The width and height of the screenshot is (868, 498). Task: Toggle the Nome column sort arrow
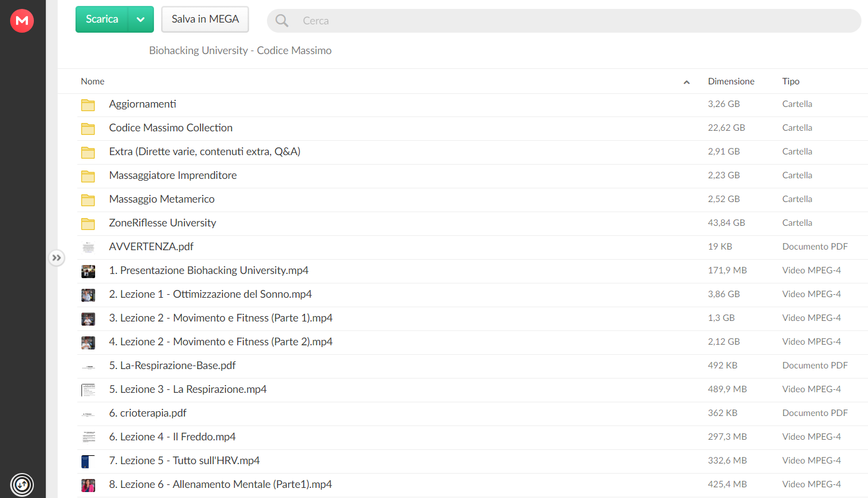(x=687, y=82)
